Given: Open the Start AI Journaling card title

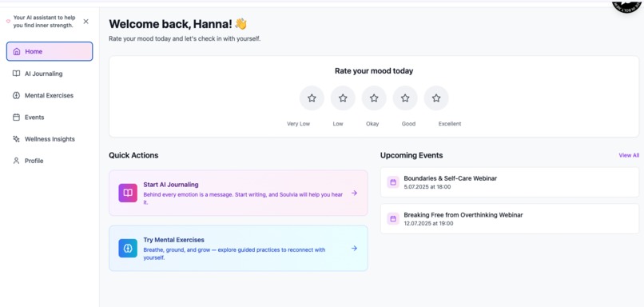Looking at the screenshot, I should pyautogui.click(x=171, y=185).
